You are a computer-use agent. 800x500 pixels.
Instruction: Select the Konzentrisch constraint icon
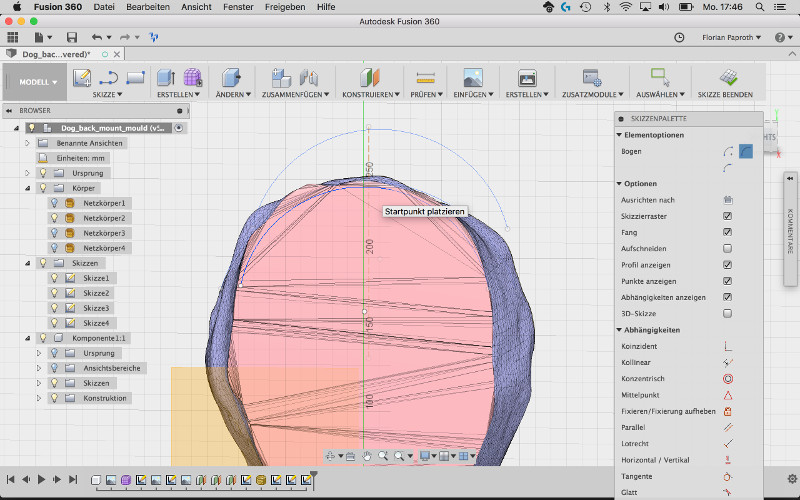click(x=727, y=379)
